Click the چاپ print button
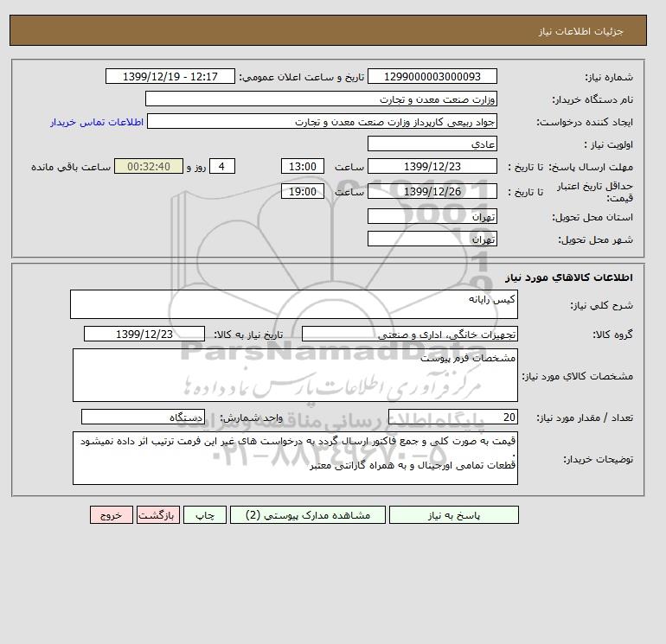This screenshot has width=666, height=644. [x=205, y=515]
